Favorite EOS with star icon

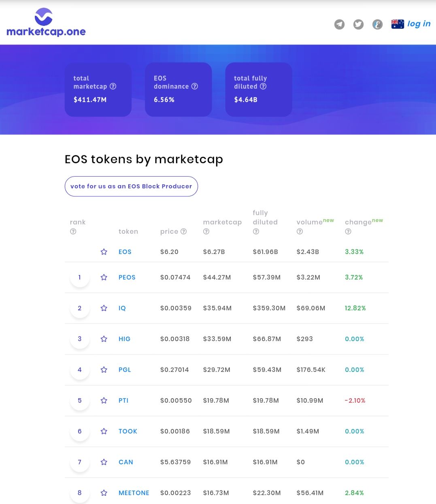click(104, 252)
